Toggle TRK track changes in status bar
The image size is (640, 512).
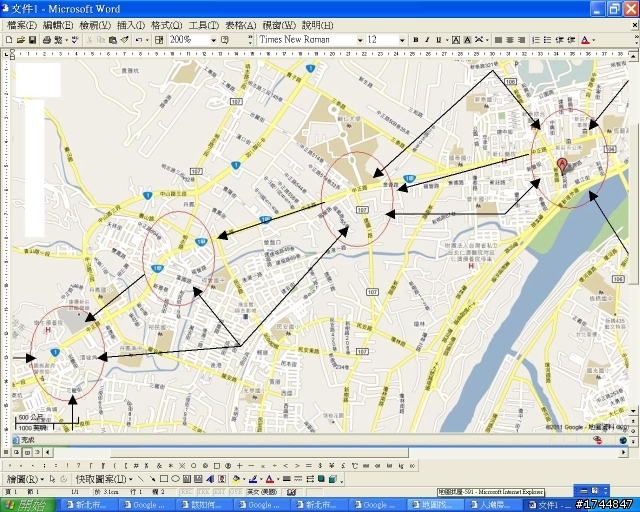click(203, 492)
